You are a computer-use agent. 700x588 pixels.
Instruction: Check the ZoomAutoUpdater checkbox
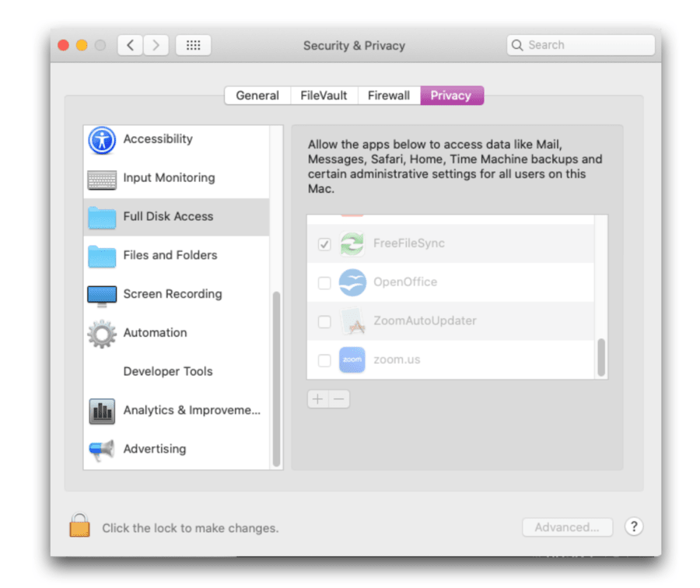(x=324, y=321)
